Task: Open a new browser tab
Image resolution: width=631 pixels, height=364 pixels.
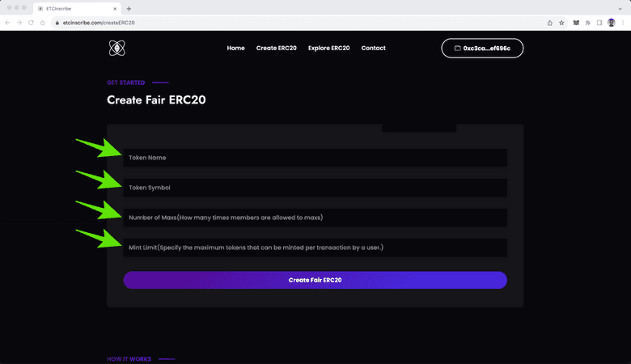Action: 129,8
